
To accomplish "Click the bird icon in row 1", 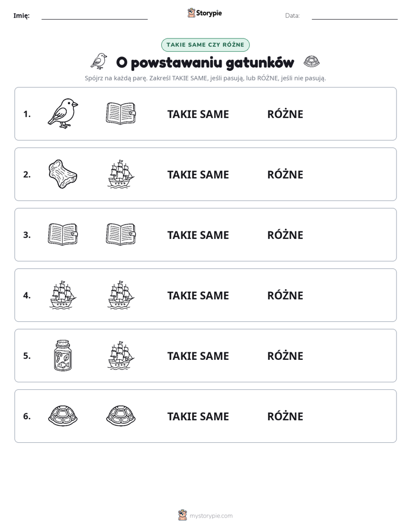I will 63,113.
